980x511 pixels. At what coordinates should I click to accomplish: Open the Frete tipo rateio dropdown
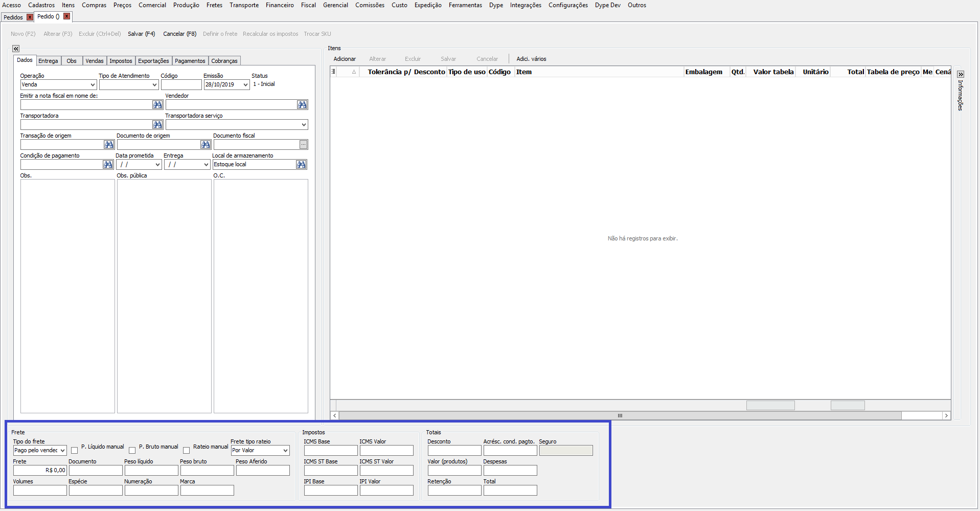pos(285,451)
